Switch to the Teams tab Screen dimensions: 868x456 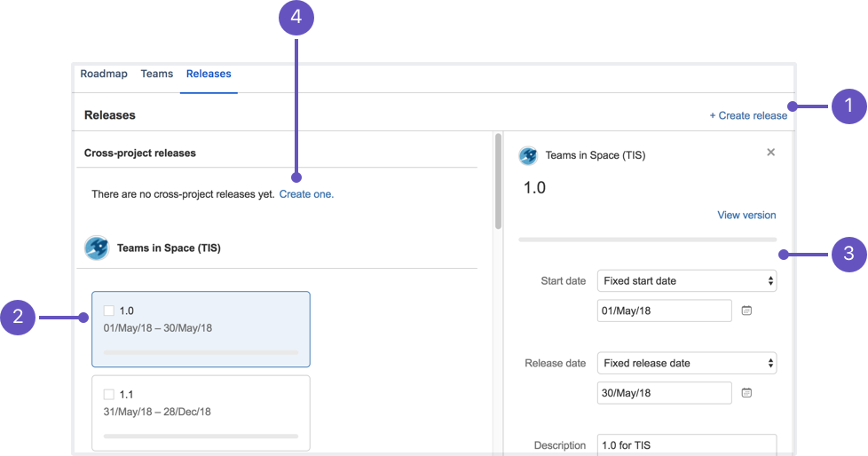(x=157, y=74)
